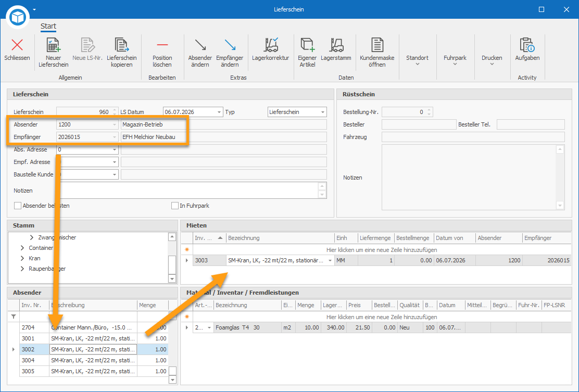Click Lagermenge cell 340.00

pyautogui.click(x=334, y=328)
